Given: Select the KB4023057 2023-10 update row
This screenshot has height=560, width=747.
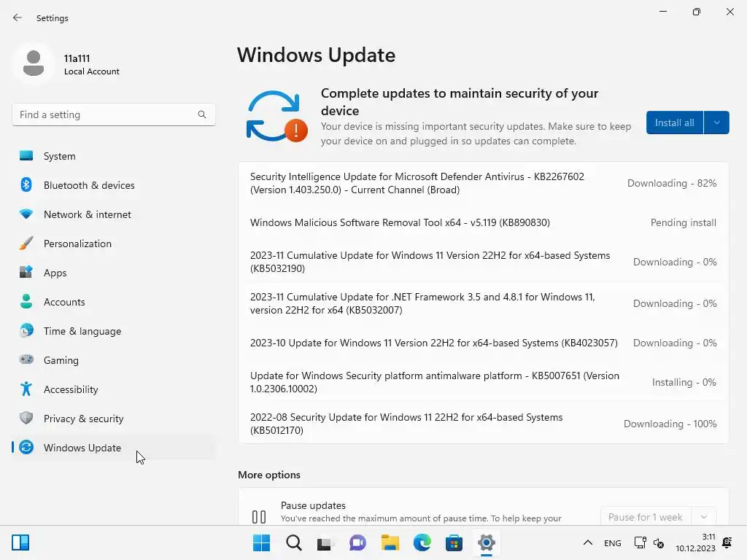Looking at the screenshot, I should (483, 343).
